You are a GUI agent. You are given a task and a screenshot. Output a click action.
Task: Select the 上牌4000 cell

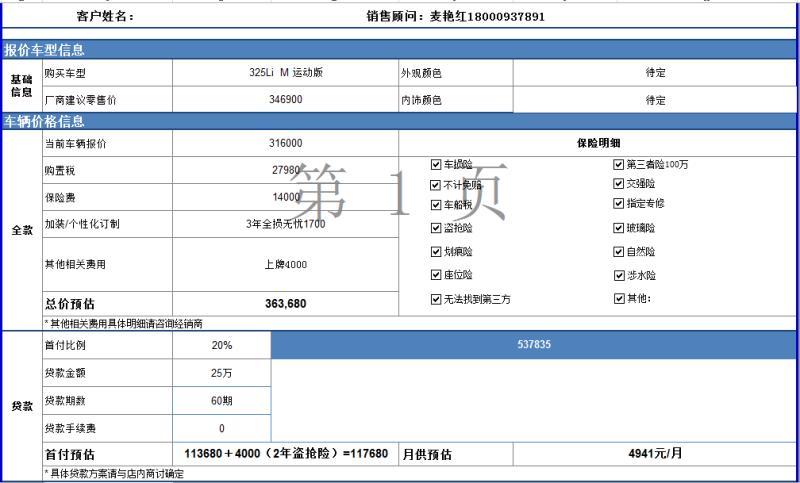pos(286,265)
